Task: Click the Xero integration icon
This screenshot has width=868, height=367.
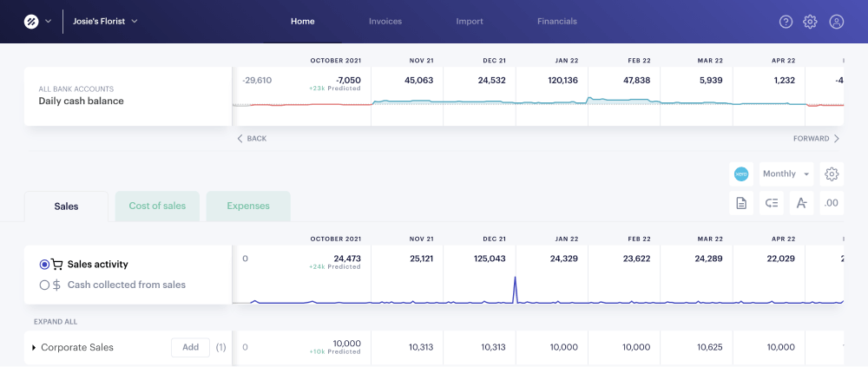Action: pyautogui.click(x=741, y=174)
